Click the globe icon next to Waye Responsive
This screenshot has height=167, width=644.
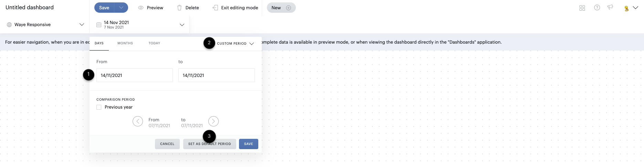9,25
